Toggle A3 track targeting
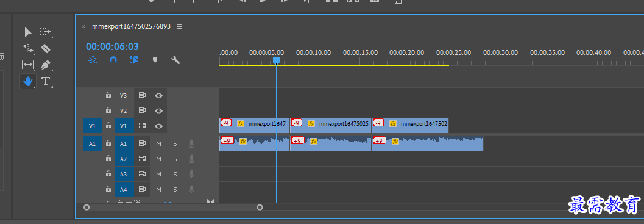Viewport: 644px width, 224px height. pos(124,174)
